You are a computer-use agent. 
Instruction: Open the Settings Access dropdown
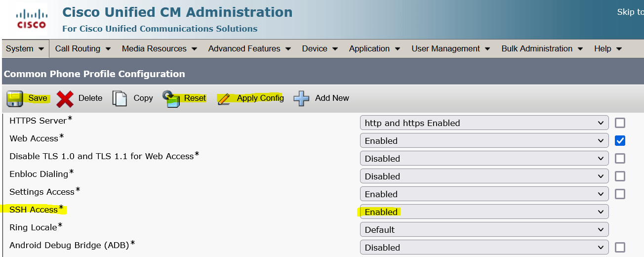[484, 194]
